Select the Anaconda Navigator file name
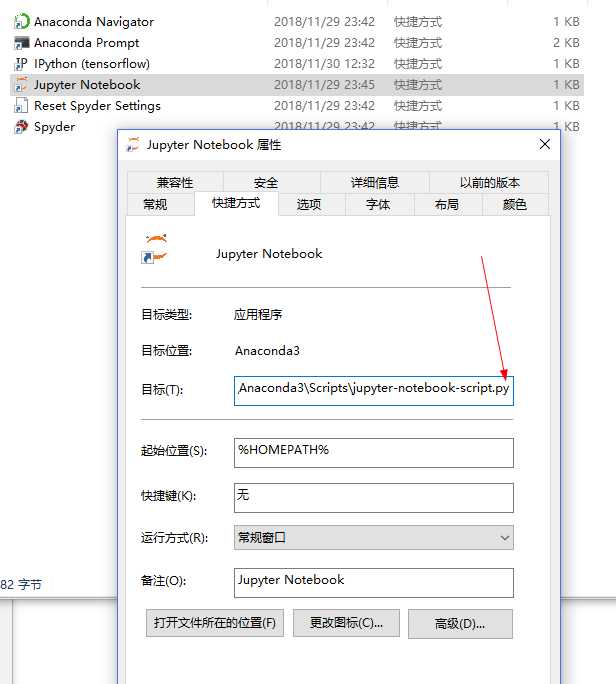The image size is (616, 684). coord(94,21)
